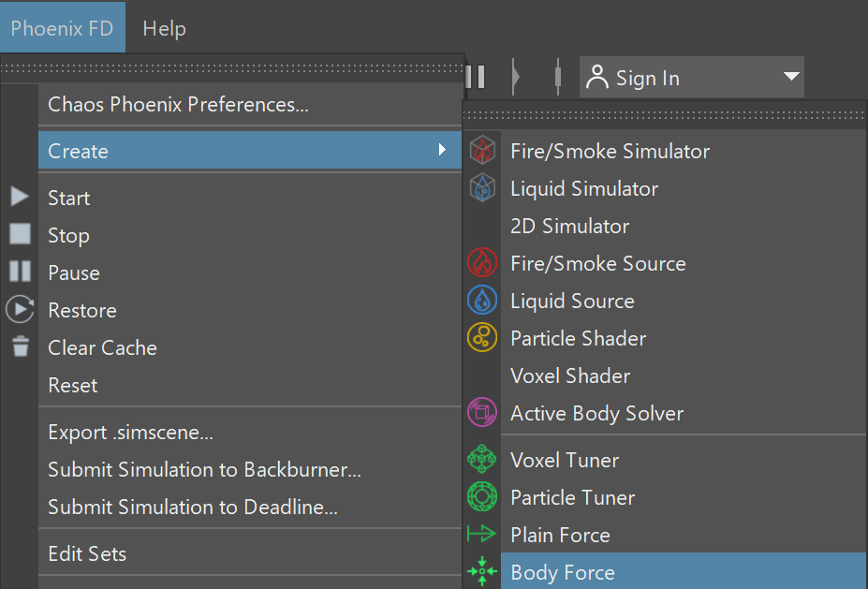
Task: Click the pink Active Body Solver icon
Action: 482,412
